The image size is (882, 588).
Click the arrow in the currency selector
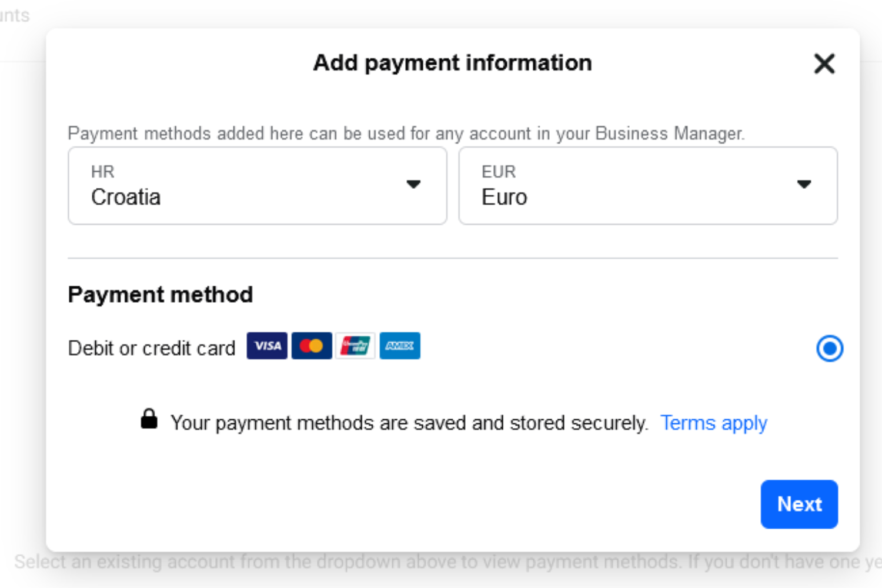pyautogui.click(x=804, y=185)
